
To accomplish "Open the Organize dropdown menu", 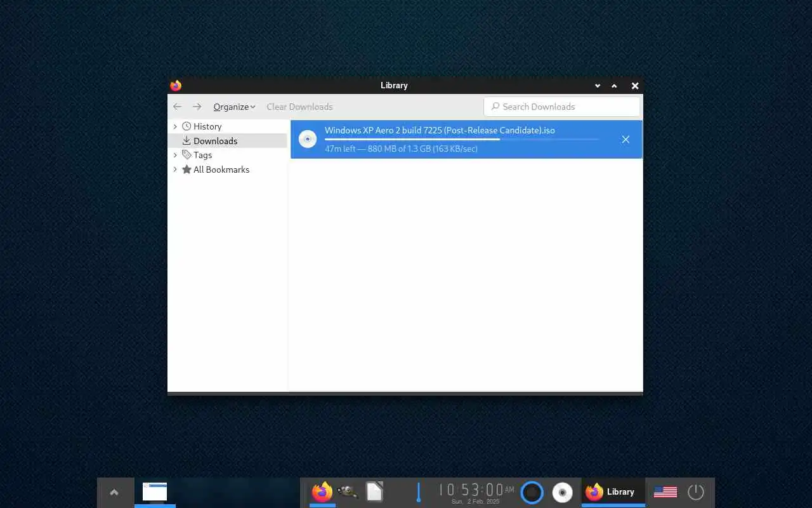I will [234, 107].
